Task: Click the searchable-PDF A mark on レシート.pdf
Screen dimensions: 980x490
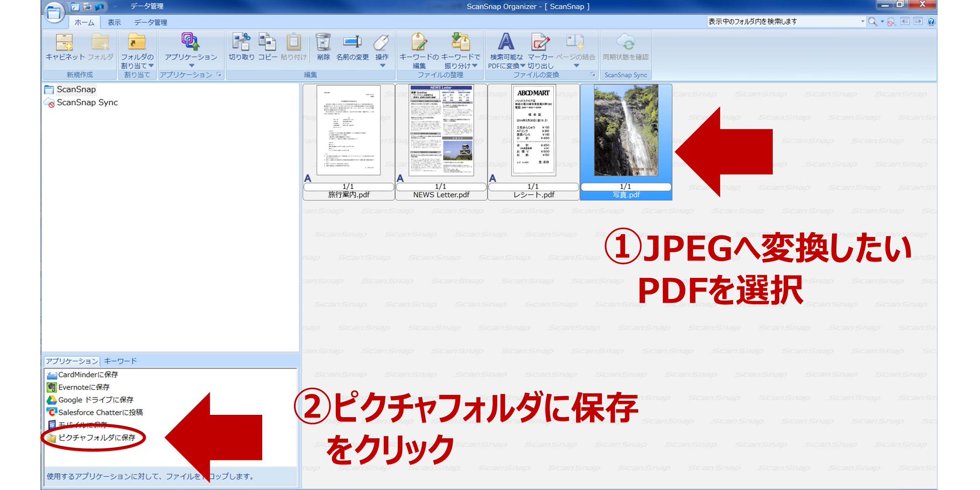Action: coord(493,178)
